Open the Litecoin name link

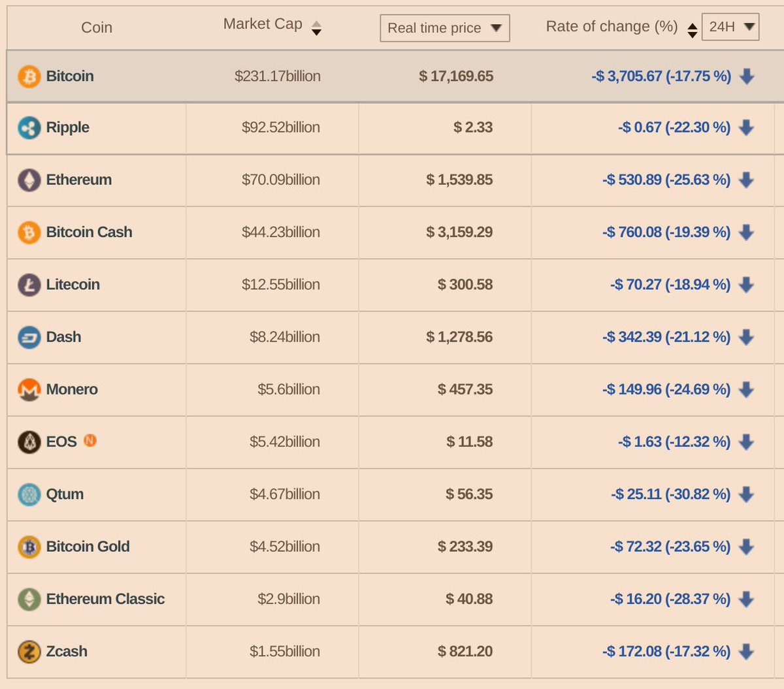[73, 285]
